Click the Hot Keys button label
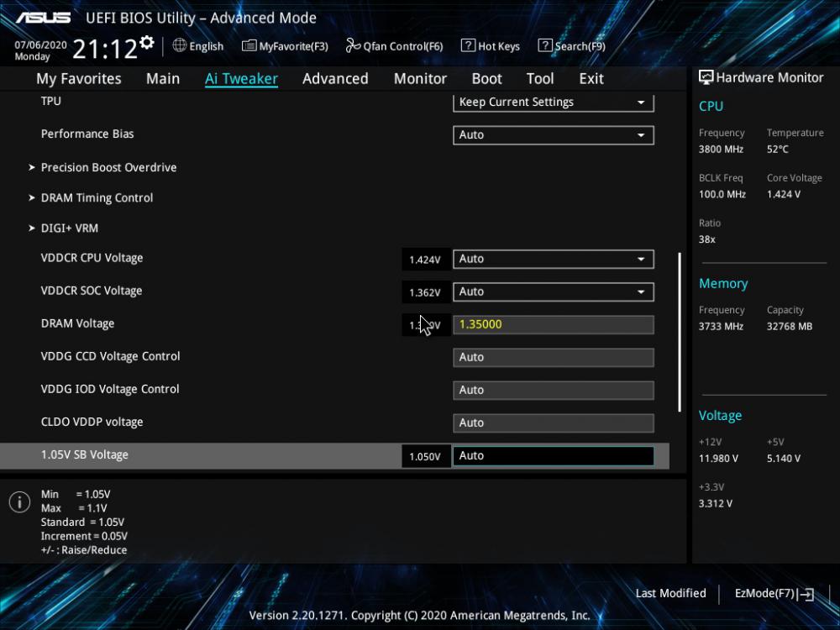840x630 pixels. 499,46
